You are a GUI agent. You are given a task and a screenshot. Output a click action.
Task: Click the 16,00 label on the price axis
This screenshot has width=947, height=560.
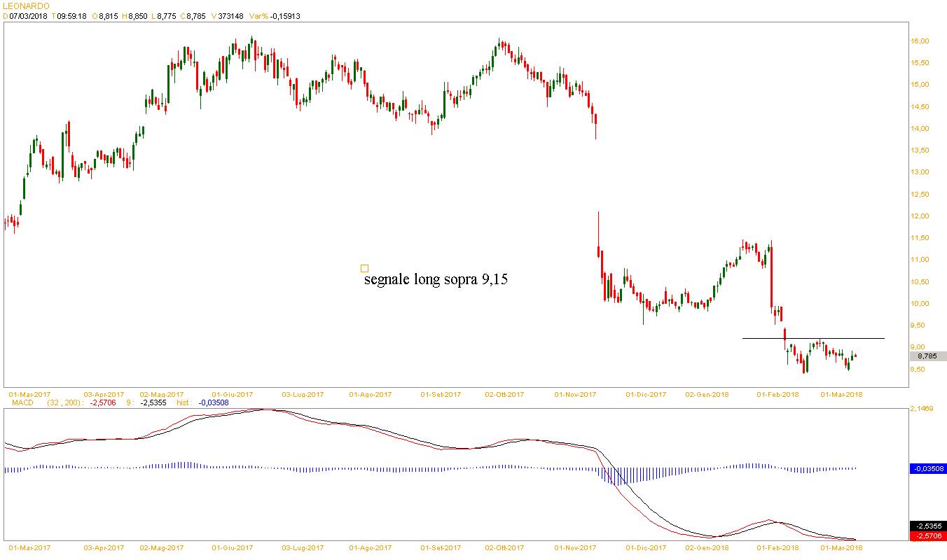(x=919, y=41)
